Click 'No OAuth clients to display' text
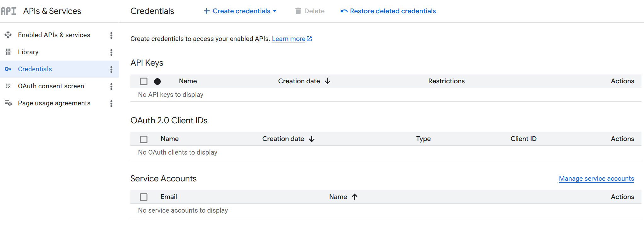644x235 pixels. (x=178, y=152)
